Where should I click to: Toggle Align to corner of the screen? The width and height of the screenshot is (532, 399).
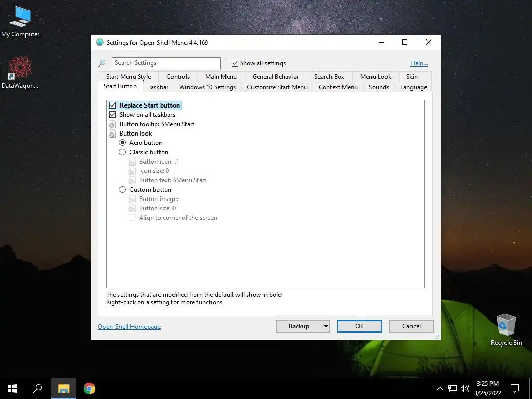[x=132, y=218]
